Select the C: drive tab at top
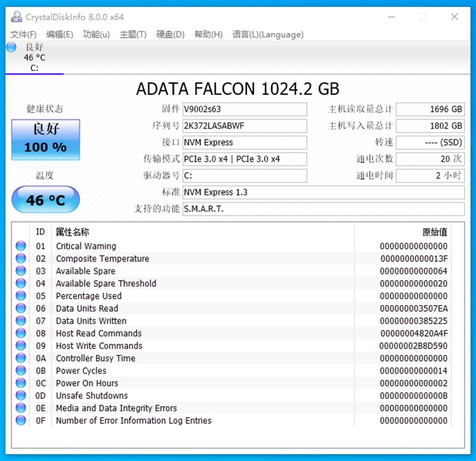Viewport: 476px width, 461px height. pyautogui.click(x=34, y=58)
